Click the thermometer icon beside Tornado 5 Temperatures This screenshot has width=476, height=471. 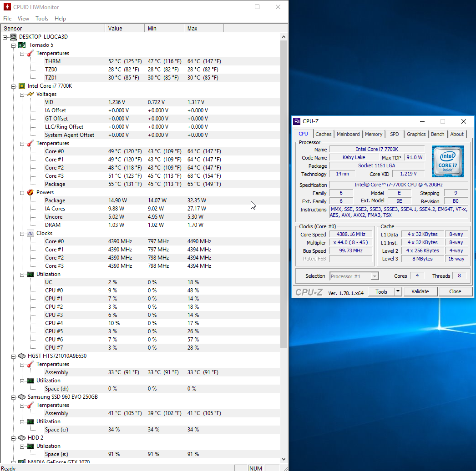point(30,53)
